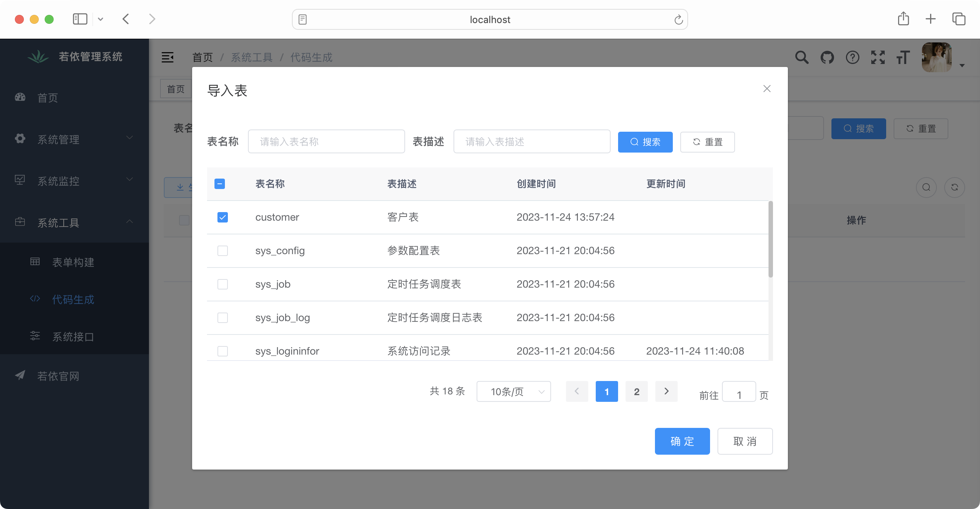Click the help question mark icon
980x509 pixels.
852,57
